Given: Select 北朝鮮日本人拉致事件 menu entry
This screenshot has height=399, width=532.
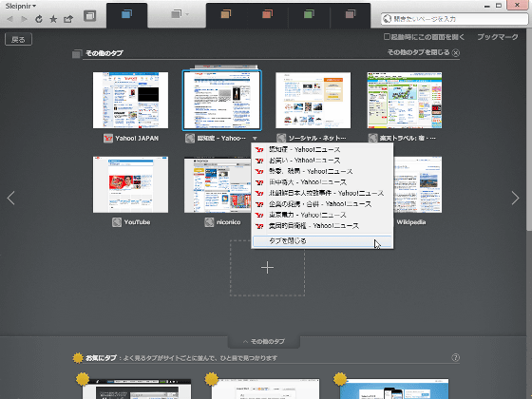Looking at the screenshot, I should 322,193.
